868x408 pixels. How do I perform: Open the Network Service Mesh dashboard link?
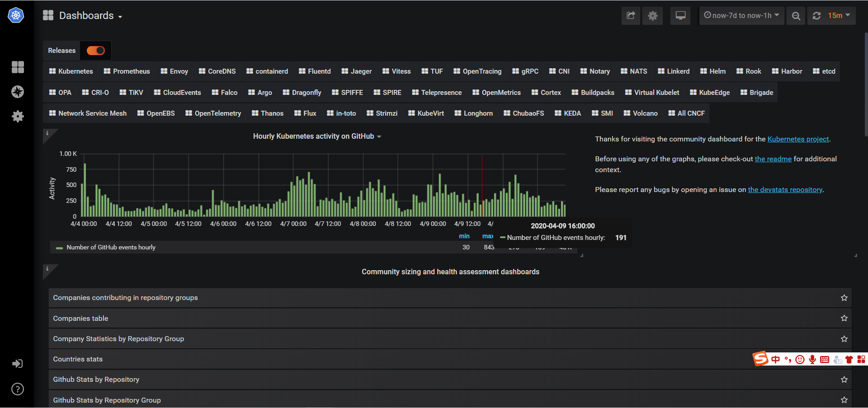click(88, 113)
